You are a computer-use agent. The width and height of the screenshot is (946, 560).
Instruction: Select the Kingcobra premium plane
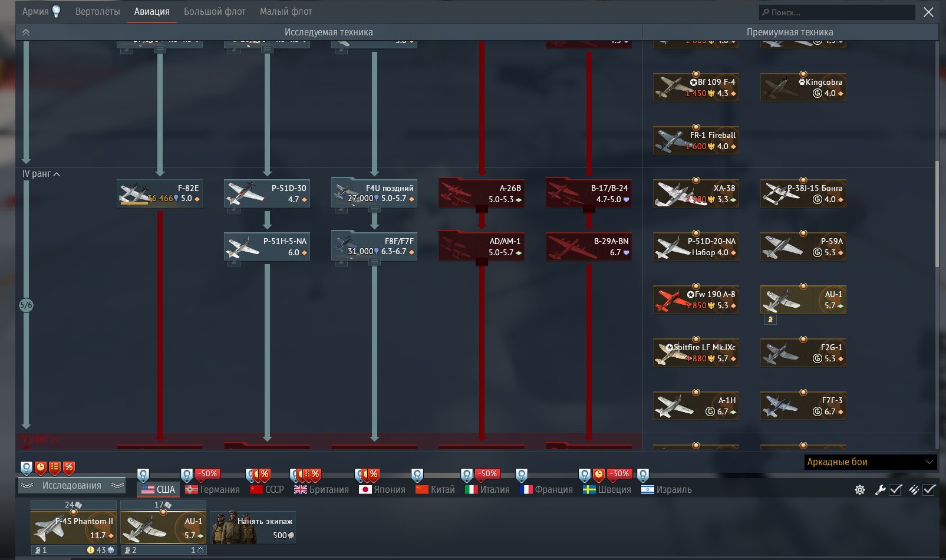point(803,87)
